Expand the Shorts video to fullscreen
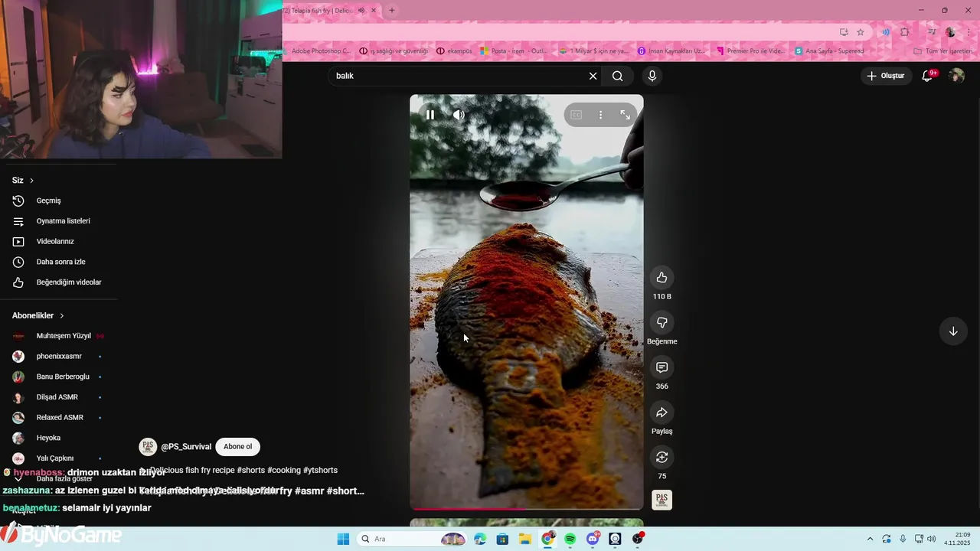980x551 pixels. point(626,115)
